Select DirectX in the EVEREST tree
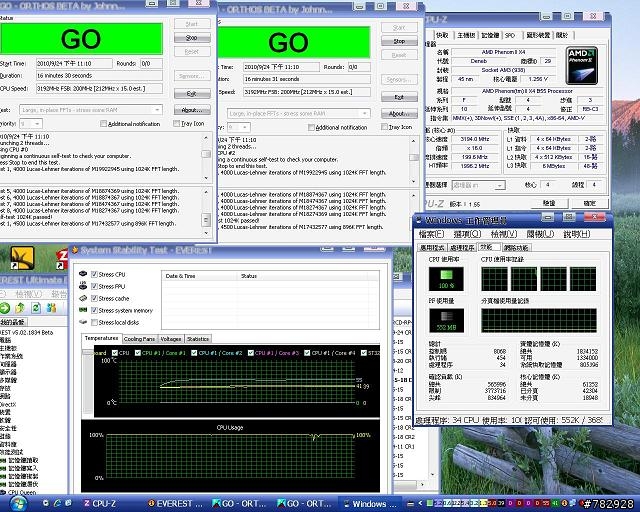The width and height of the screenshot is (640, 512). click(x=8, y=404)
